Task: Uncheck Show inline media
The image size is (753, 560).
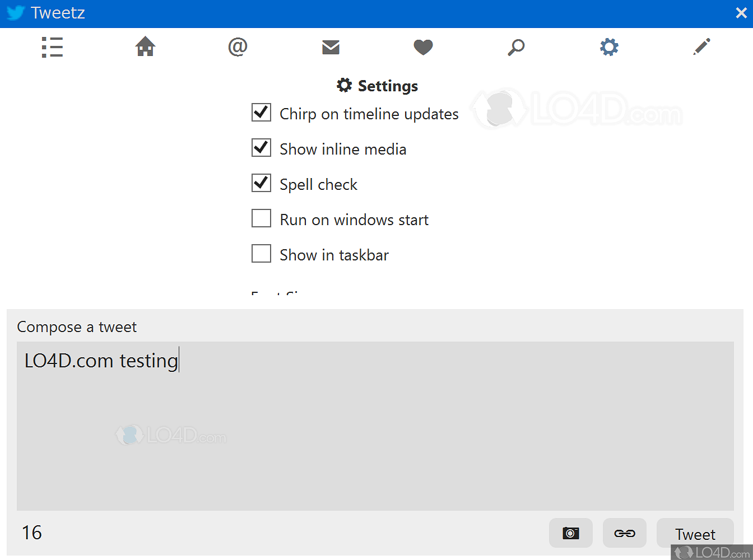Action: 261,148
